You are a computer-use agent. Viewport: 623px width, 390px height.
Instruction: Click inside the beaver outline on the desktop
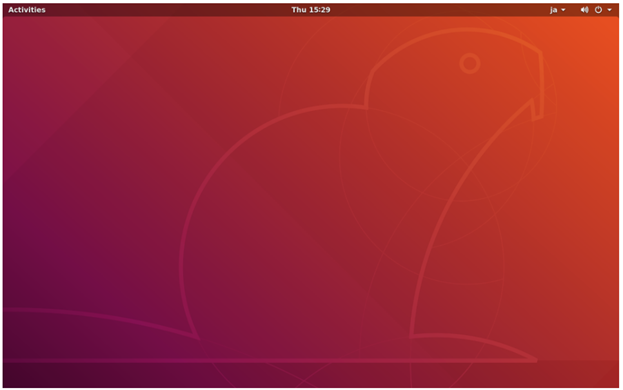pyautogui.click(x=298, y=238)
